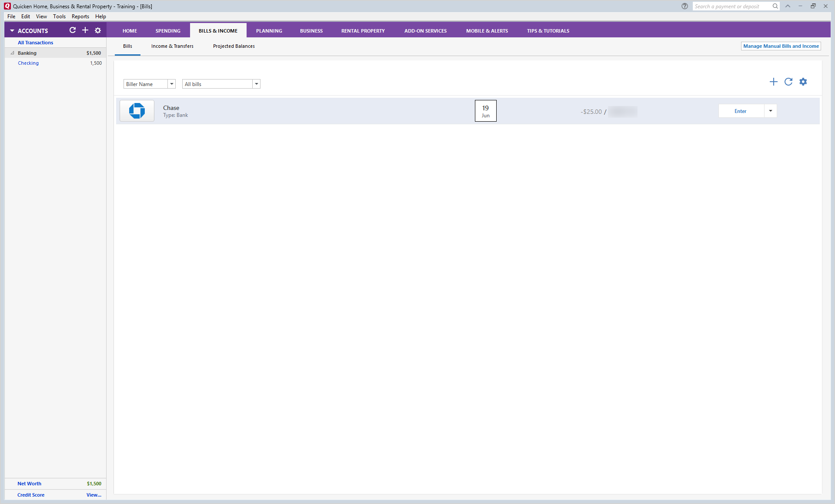The width and height of the screenshot is (835, 504).
Task: Click the account bar refresh icon
Action: coord(73,30)
